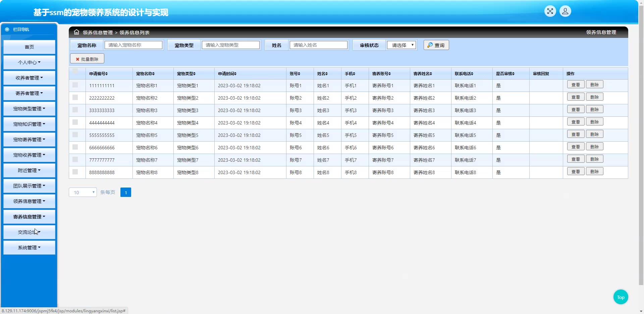Screen dimensions: 644x314
Task: Click 查看 for row 1111111111
Action: pyautogui.click(x=576, y=85)
